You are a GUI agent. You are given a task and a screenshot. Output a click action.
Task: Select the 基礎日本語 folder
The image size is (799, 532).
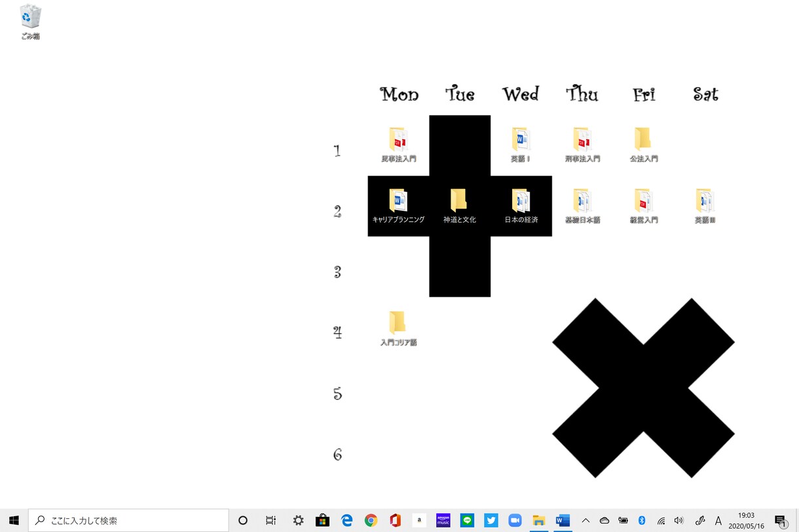coord(582,206)
